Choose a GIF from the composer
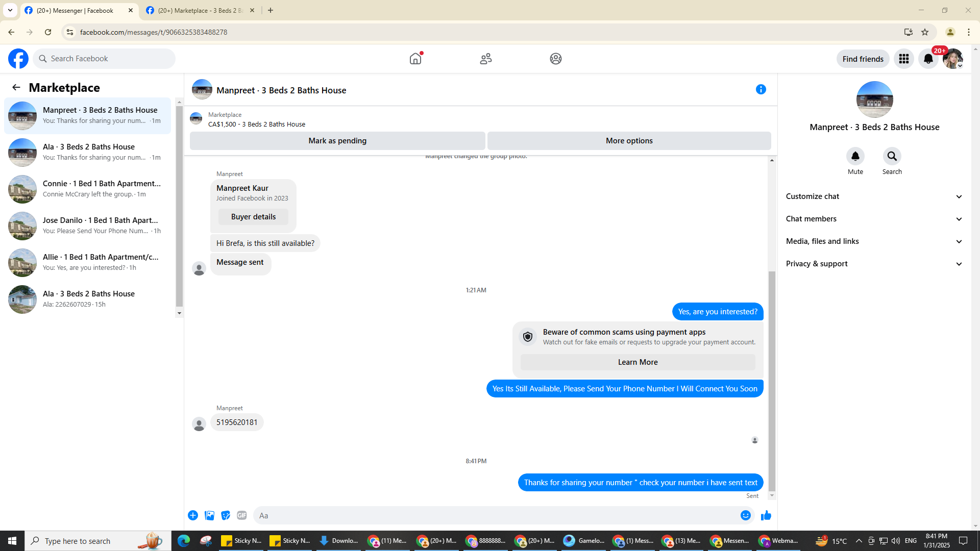 [242, 515]
